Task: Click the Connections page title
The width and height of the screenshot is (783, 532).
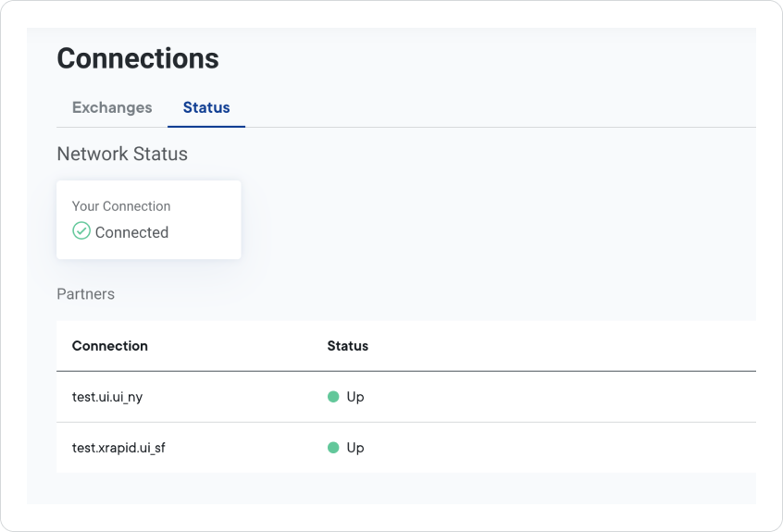Action: click(138, 58)
